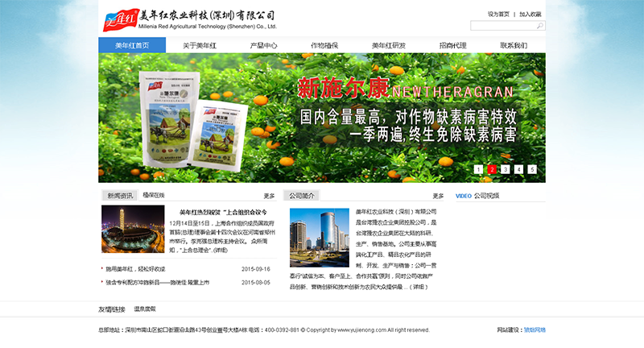Open the 美年红首页 nav tab
The width and height of the screenshot is (644, 348).
[x=132, y=46]
